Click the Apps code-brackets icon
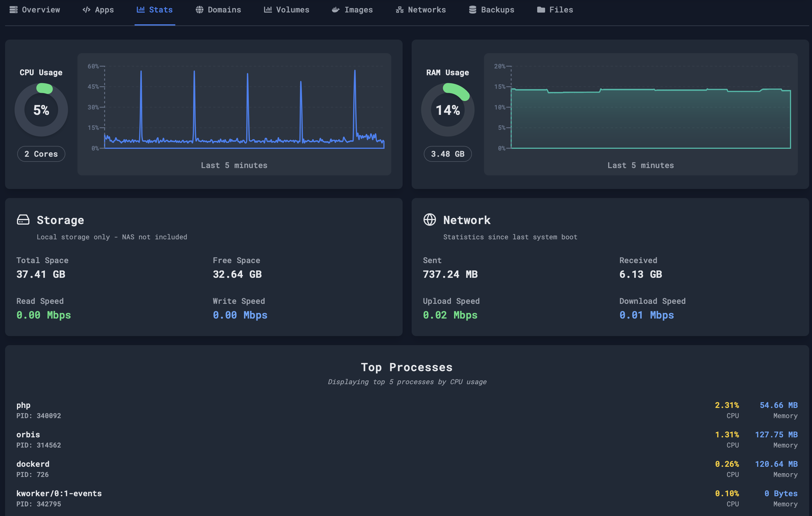The height and width of the screenshot is (516, 812). (x=86, y=10)
